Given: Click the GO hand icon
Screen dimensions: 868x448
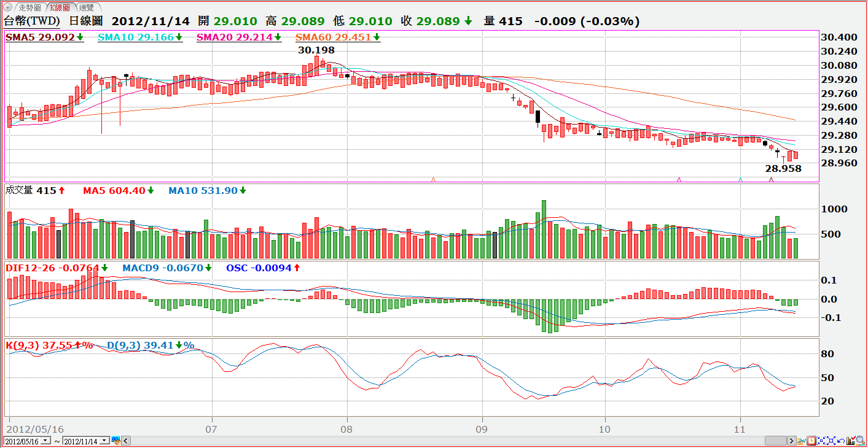Looking at the screenshot, I should point(116,441).
